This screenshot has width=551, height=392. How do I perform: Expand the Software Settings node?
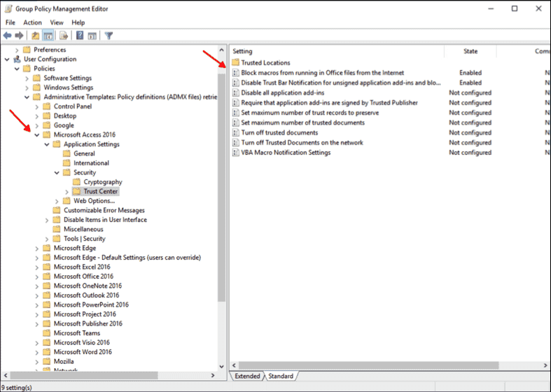point(27,78)
